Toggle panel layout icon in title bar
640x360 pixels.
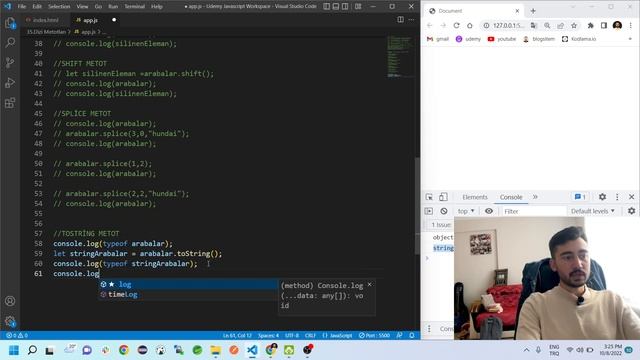click(x=336, y=7)
